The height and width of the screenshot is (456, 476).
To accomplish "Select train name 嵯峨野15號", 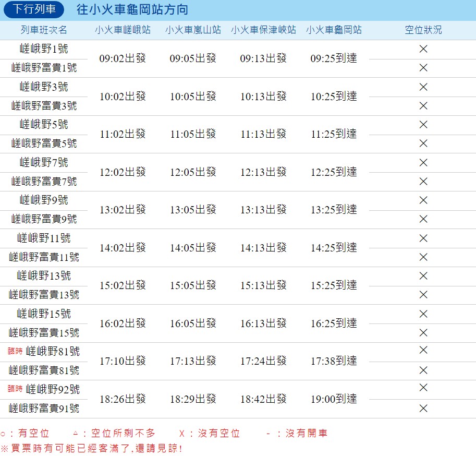I will (44, 314).
